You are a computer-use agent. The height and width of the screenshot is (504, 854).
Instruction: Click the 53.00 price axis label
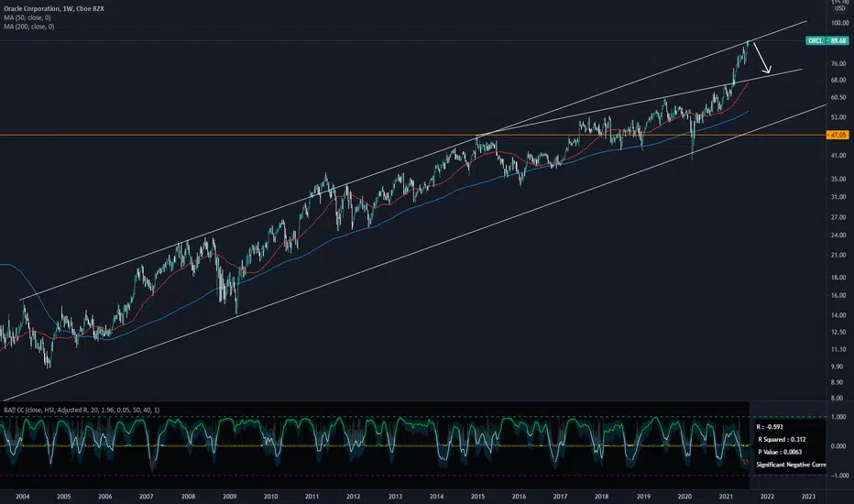[x=838, y=116]
